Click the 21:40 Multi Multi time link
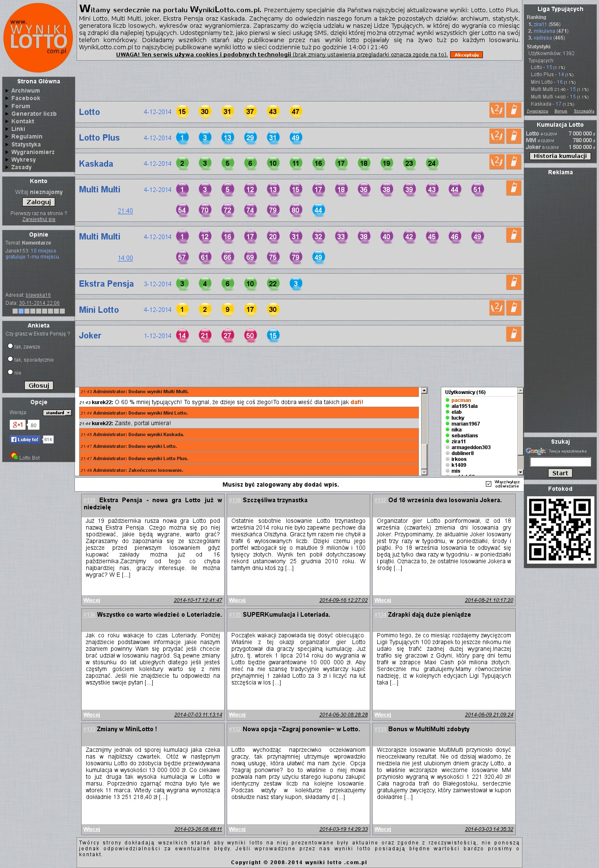The width and height of the screenshot is (599, 868). point(125,211)
